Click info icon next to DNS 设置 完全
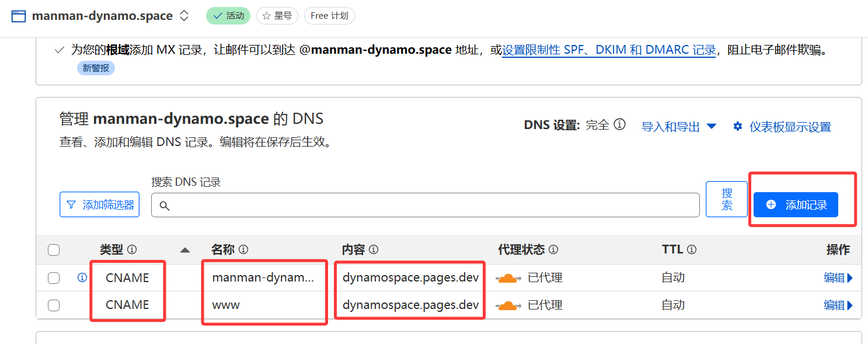Image resolution: width=868 pixels, height=344 pixels. (x=620, y=124)
